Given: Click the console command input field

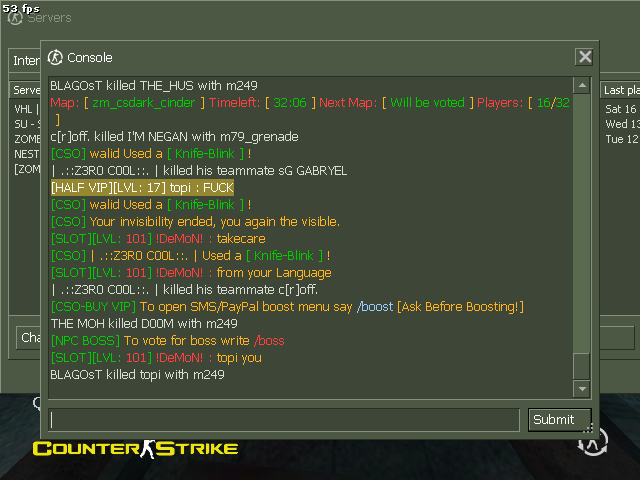Looking at the screenshot, I should (x=284, y=420).
